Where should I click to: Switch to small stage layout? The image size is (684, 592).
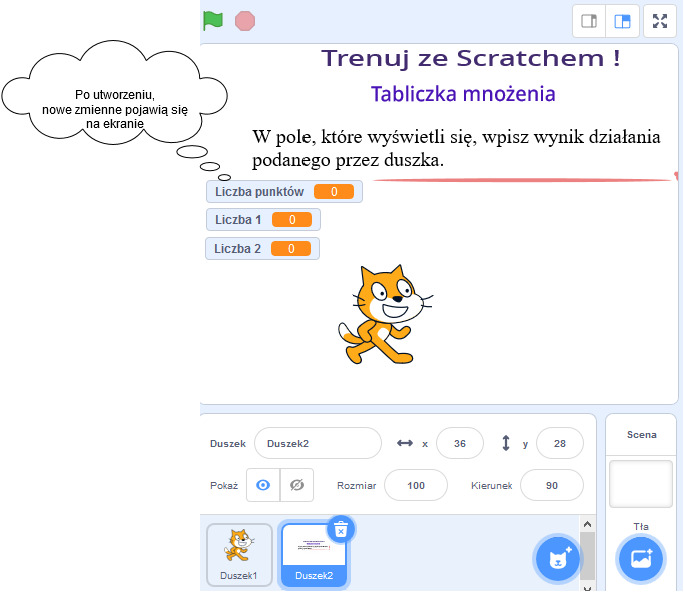coord(589,21)
